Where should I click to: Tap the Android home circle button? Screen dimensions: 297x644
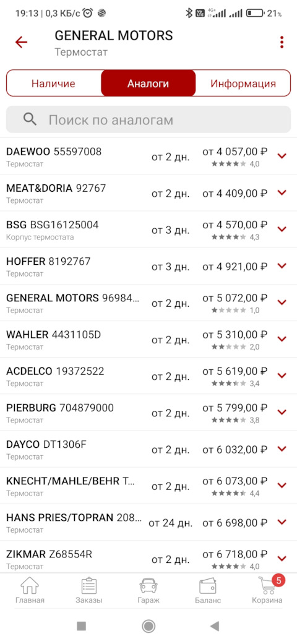(148, 626)
